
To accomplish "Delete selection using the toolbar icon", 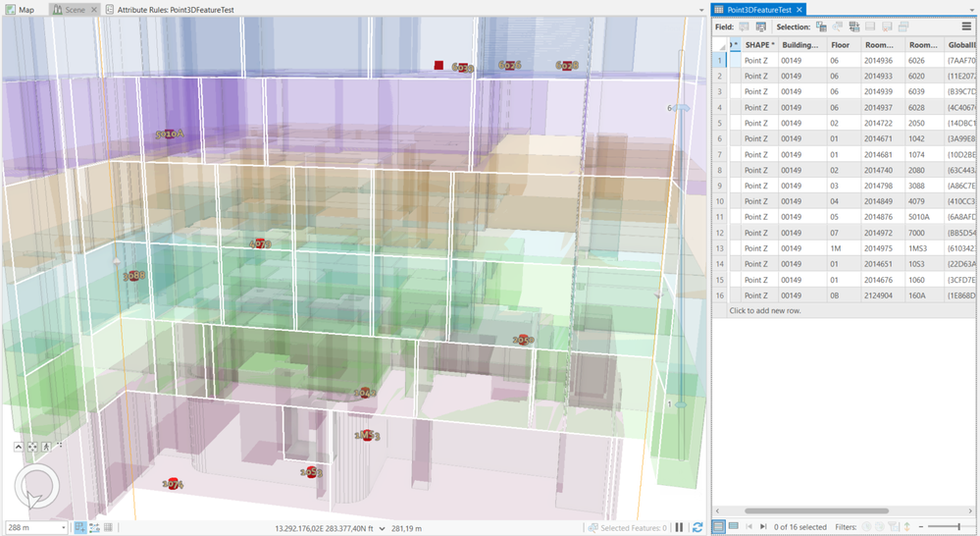I will (x=887, y=27).
